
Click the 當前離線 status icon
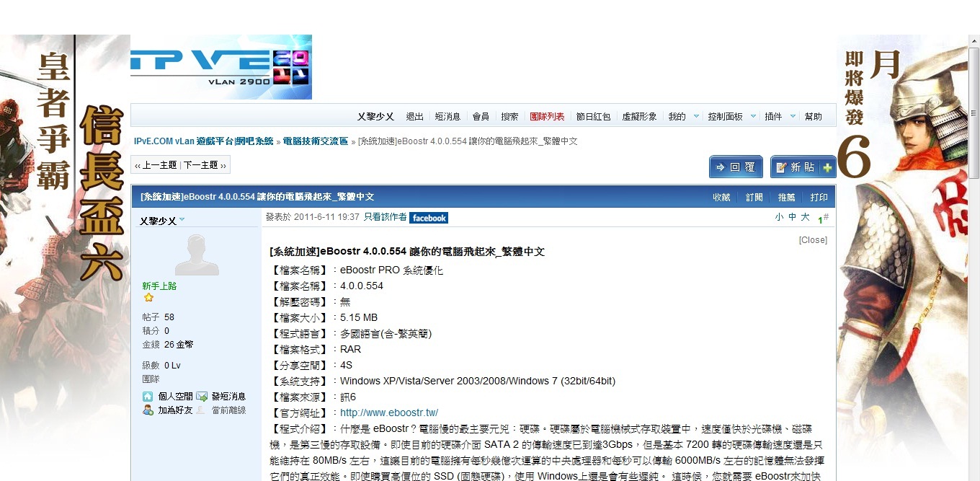point(202,410)
